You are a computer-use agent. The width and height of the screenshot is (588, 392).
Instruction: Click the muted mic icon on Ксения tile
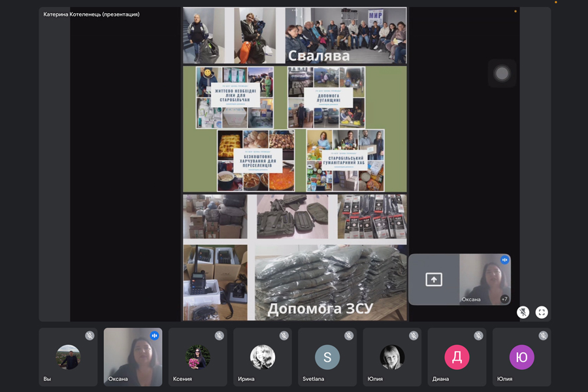click(x=220, y=335)
